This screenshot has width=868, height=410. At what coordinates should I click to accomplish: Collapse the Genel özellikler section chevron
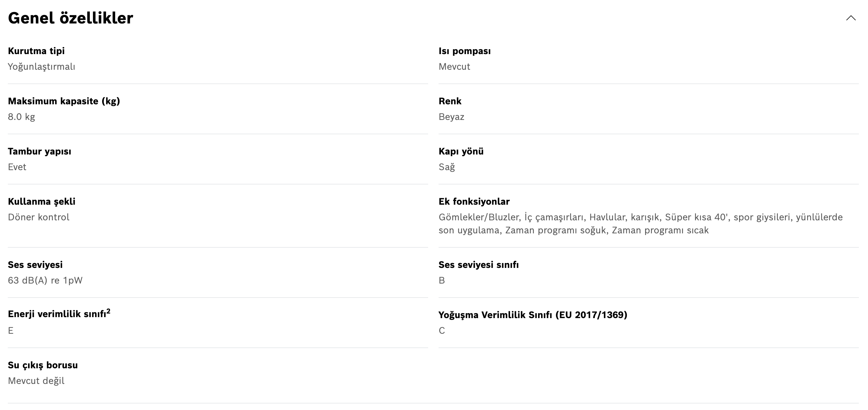pos(850,18)
